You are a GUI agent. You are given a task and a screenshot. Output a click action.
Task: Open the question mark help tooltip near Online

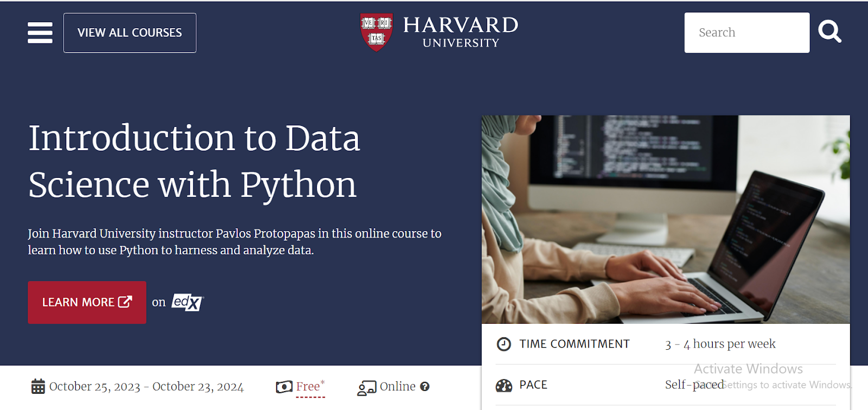(x=425, y=386)
